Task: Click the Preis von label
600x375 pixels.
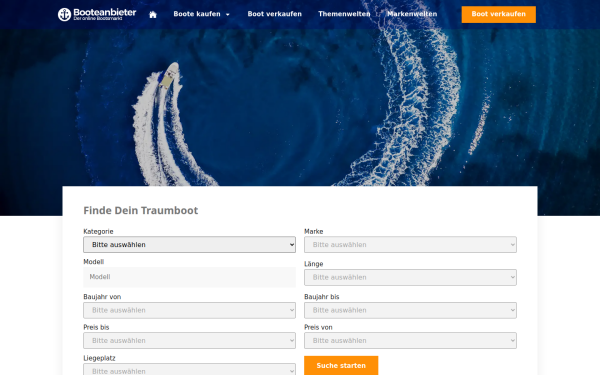Action: (318, 327)
